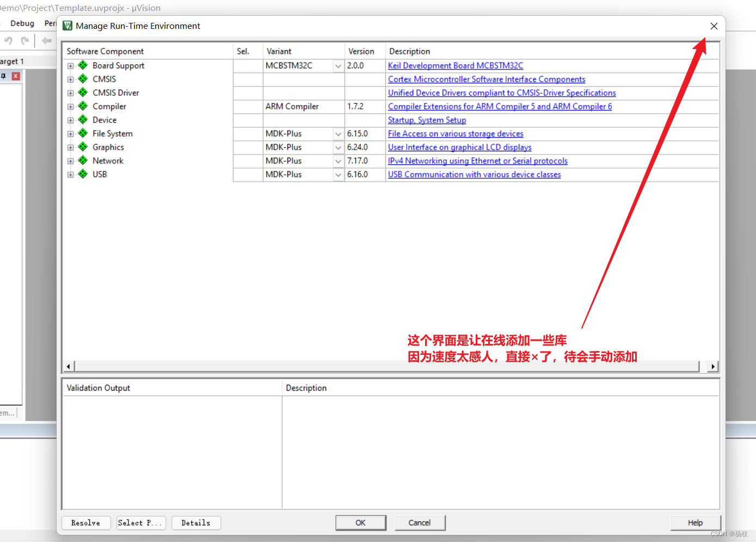Image resolution: width=756 pixels, height=542 pixels.
Task: Click the Graphics component diamond icon
Action: (x=83, y=147)
